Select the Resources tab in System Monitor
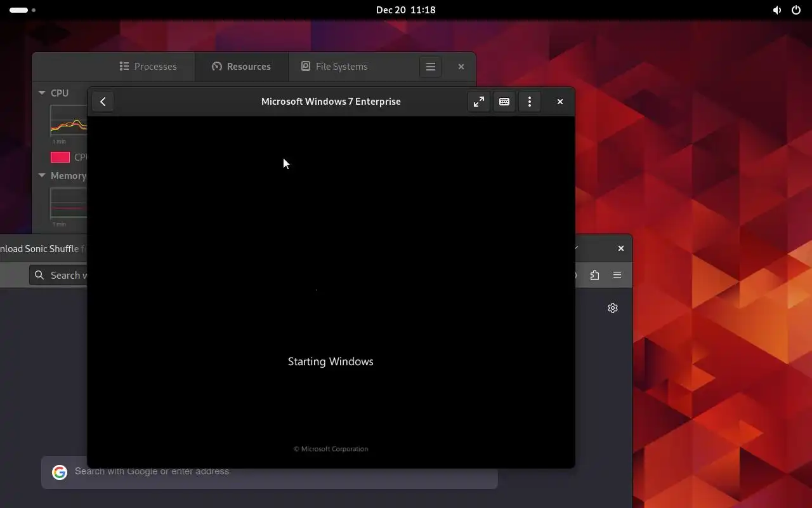Screen dimensions: 812x508 [x=241, y=67]
